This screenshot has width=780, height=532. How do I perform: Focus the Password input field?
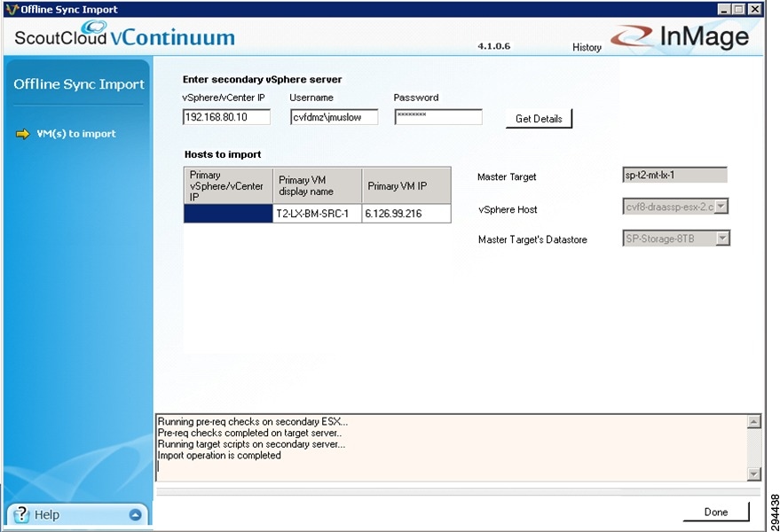click(x=438, y=117)
